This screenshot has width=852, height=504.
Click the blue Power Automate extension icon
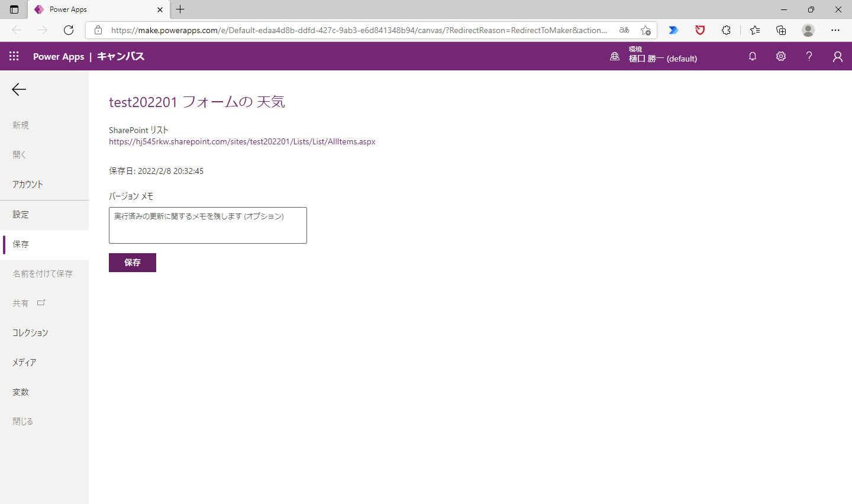click(x=673, y=30)
